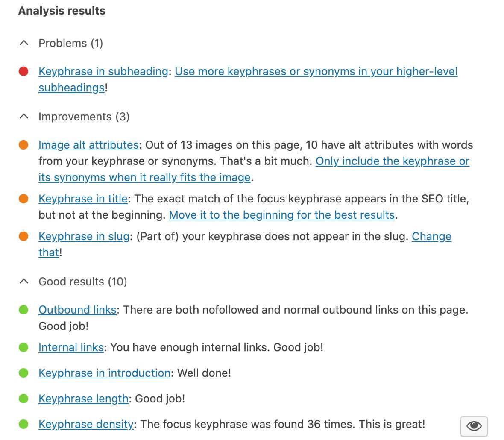Open the Internal links explanation link
Screen dimensions: 504x440
point(71,347)
